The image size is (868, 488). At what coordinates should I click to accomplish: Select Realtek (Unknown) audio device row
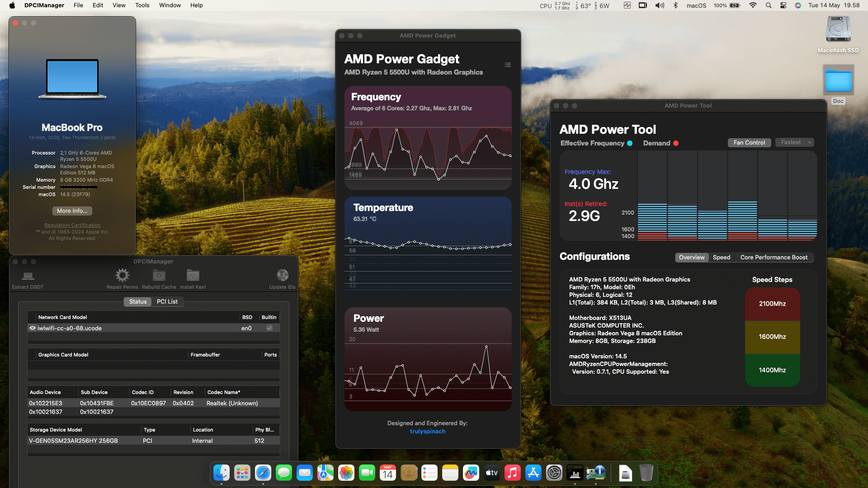(x=154, y=403)
